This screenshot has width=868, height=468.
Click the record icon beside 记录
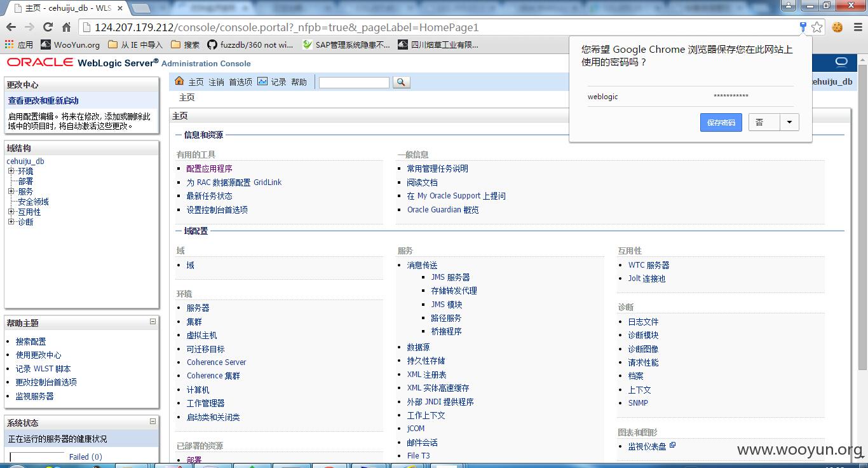[x=262, y=81]
